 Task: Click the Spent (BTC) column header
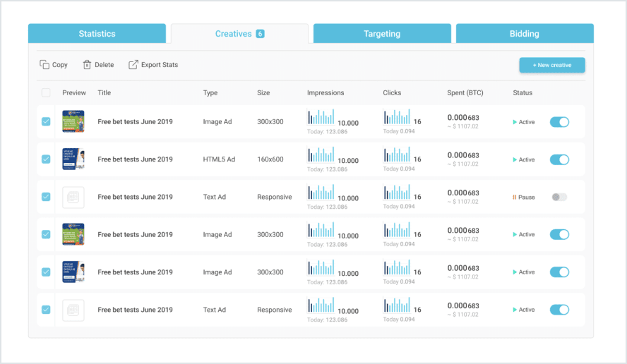(465, 92)
